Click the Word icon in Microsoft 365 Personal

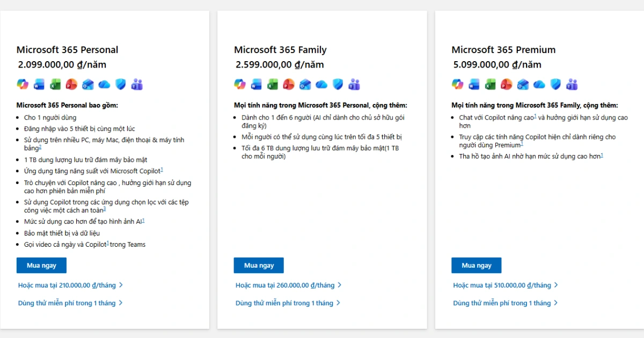tap(39, 84)
